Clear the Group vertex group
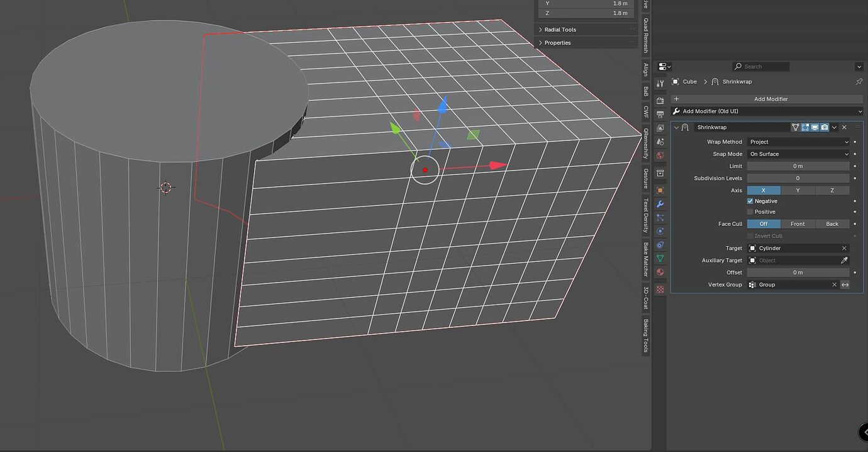Image resolution: width=868 pixels, height=452 pixels. coord(835,285)
